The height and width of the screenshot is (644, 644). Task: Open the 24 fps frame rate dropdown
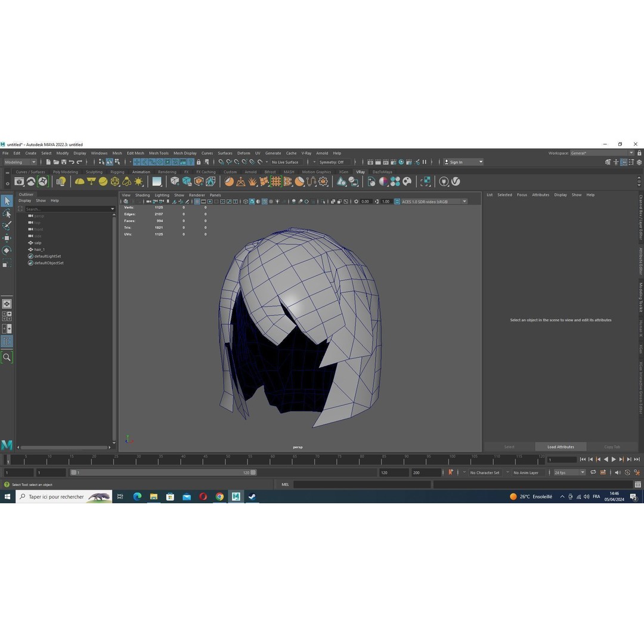coord(569,473)
